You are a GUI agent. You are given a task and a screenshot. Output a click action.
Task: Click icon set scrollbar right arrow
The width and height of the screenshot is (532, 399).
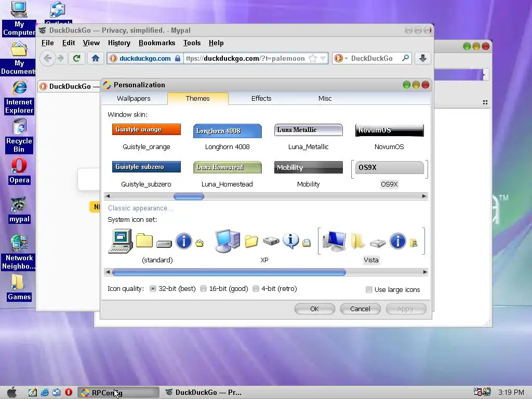click(425, 272)
